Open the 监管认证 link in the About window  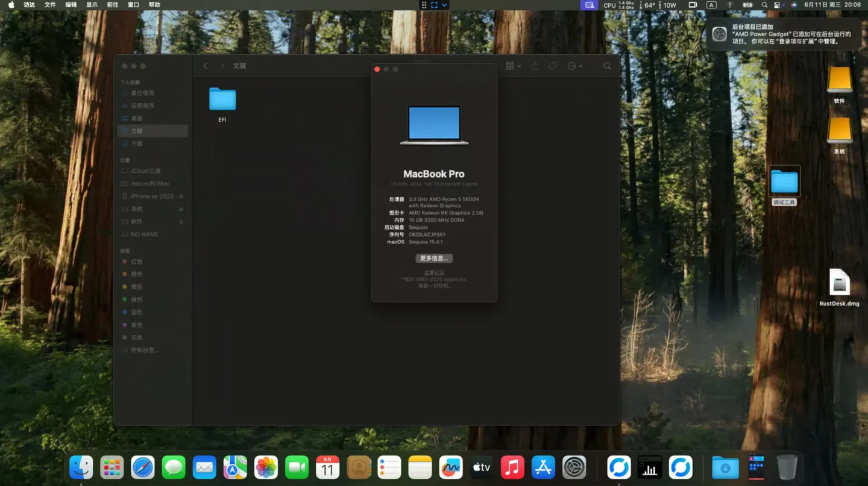(x=433, y=273)
